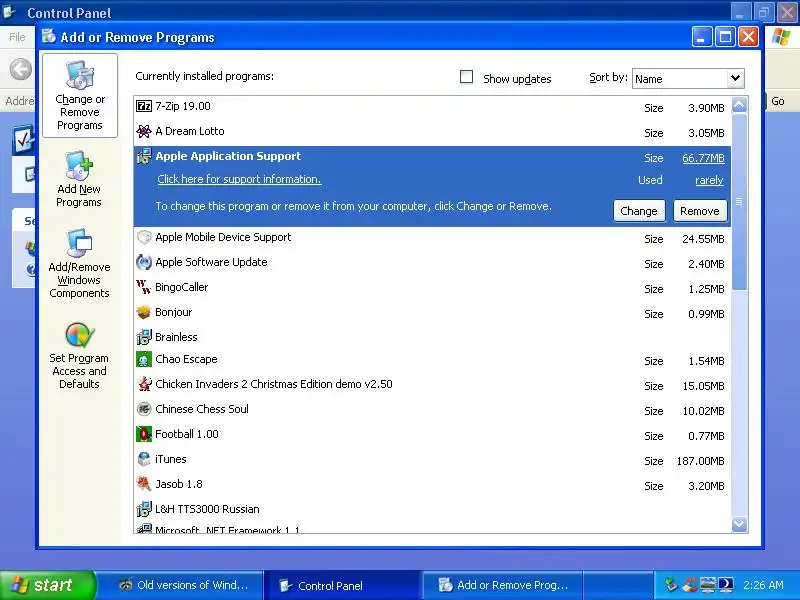
Task: Click the program list scroll up arrow
Action: [x=739, y=105]
